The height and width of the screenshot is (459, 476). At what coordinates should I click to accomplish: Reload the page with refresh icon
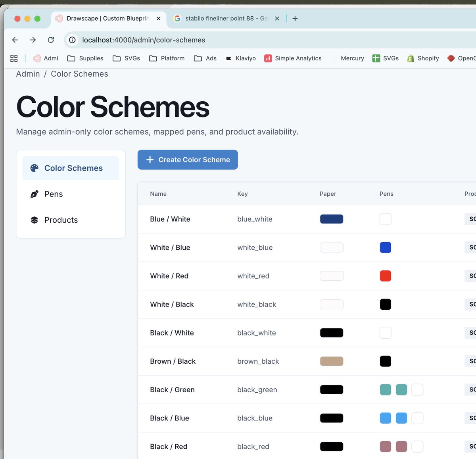[x=51, y=40]
